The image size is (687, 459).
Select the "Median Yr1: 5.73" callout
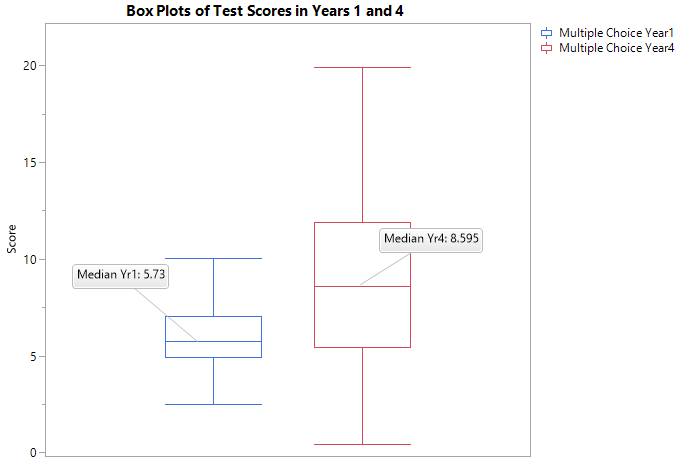click(120, 274)
